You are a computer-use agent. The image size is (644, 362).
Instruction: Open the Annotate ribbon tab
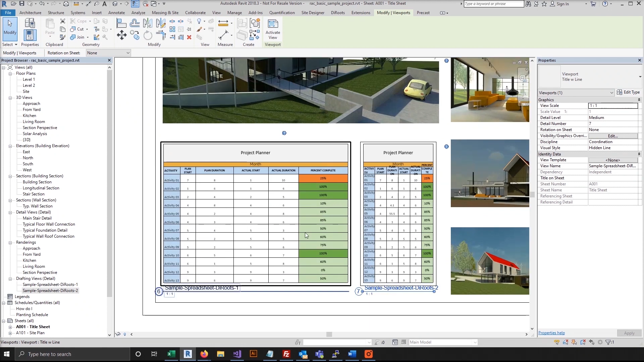click(116, 13)
